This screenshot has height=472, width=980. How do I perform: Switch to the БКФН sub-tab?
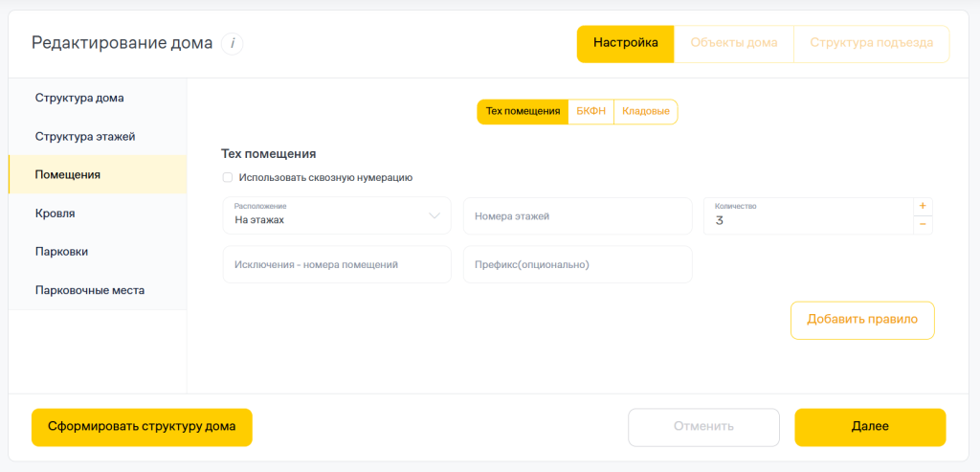tap(591, 111)
